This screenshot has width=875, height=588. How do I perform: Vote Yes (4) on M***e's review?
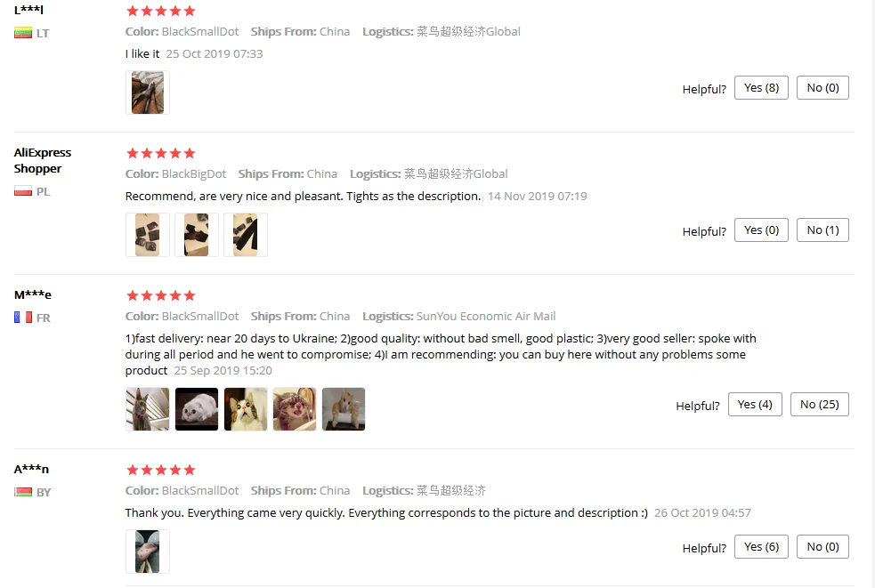tap(755, 405)
